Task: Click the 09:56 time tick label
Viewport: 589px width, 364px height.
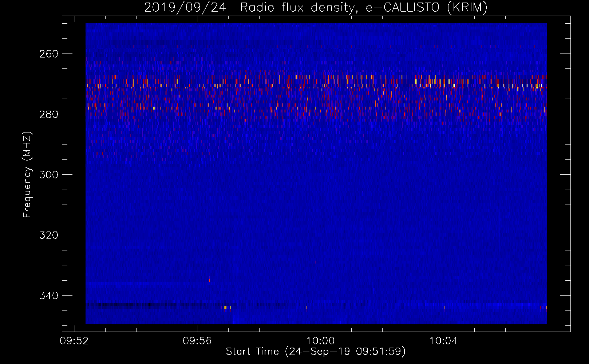Action: [x=197, y=341]
